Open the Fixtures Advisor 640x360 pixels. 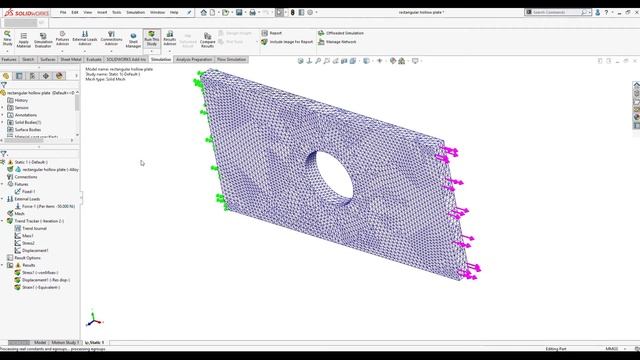click(x=62, y=38)
